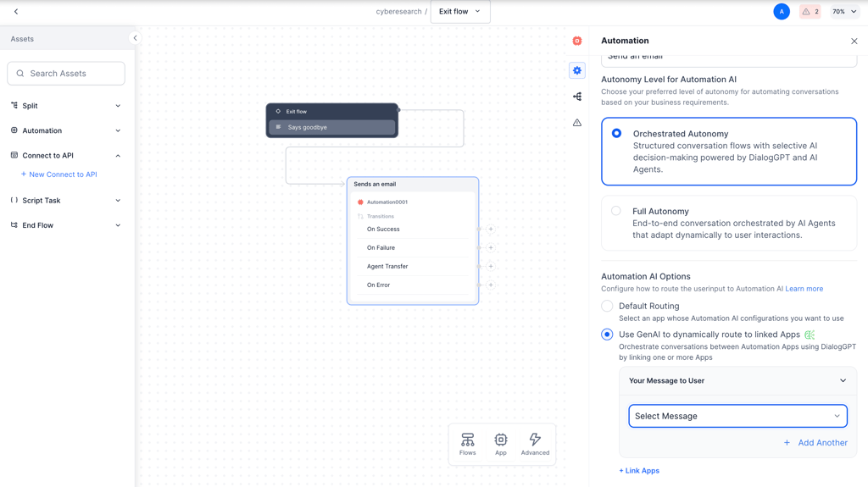Collapse the Assets panel
Screen dimensions: 868x487
[x=135, y=38]
